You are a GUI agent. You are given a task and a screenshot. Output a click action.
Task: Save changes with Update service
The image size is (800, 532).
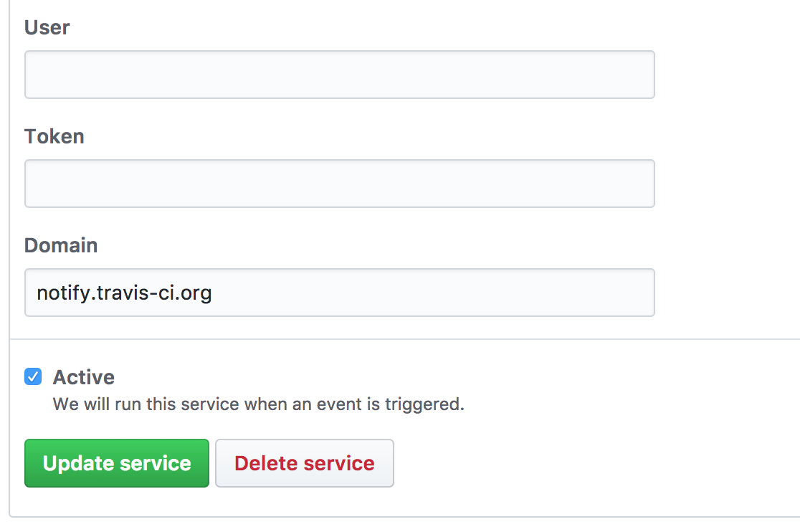coord(117,463)
